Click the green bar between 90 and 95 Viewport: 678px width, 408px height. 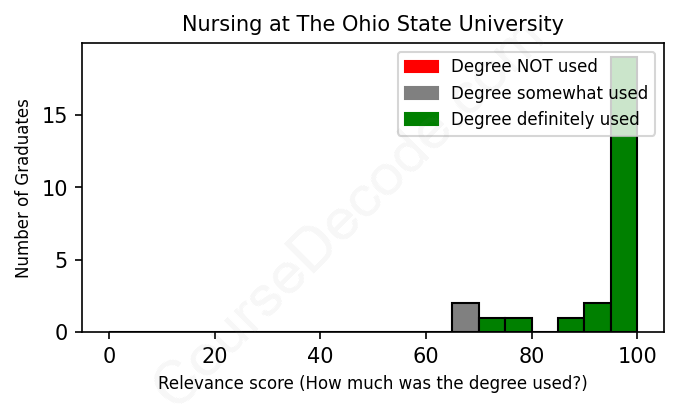[597, 317]
